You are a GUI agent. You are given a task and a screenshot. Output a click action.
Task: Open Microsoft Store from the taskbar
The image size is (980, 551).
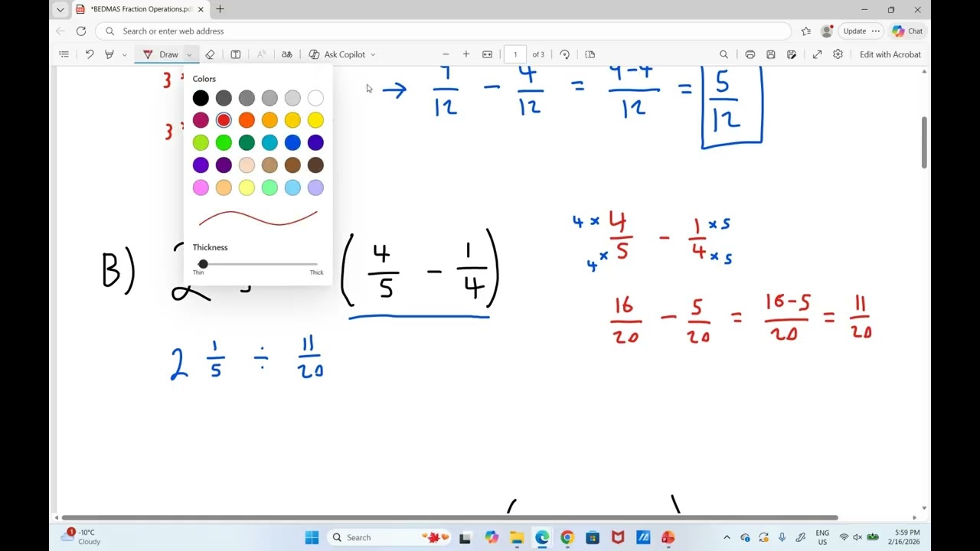593,537
